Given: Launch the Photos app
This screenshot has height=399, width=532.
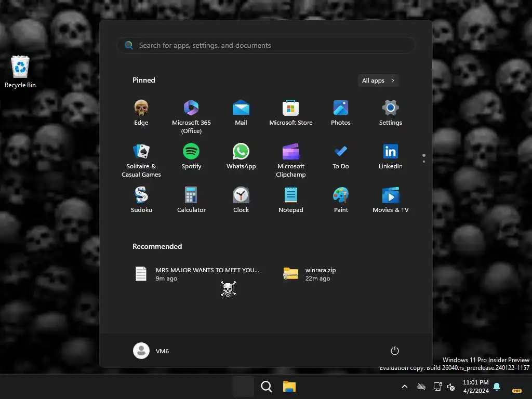Looking at the screenshot, I should 341,113.
